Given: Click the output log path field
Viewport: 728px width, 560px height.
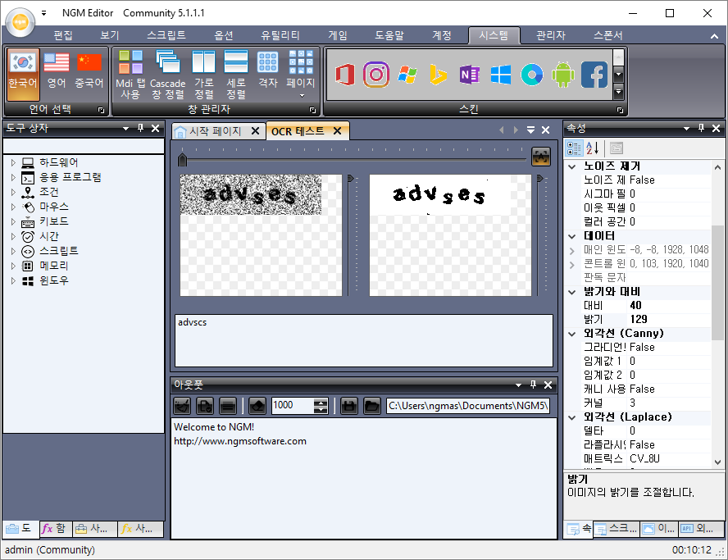Looking at the screenshot, I should 468,406.
